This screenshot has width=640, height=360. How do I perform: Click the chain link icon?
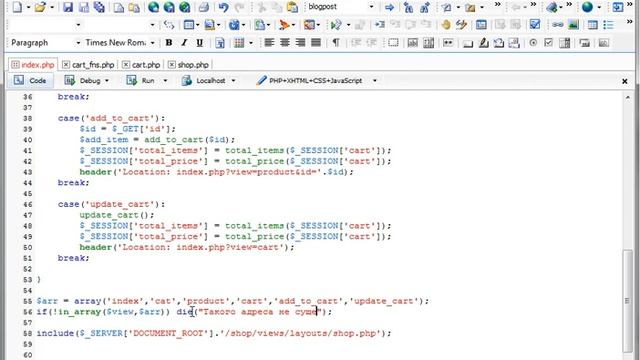pos(558,25)
